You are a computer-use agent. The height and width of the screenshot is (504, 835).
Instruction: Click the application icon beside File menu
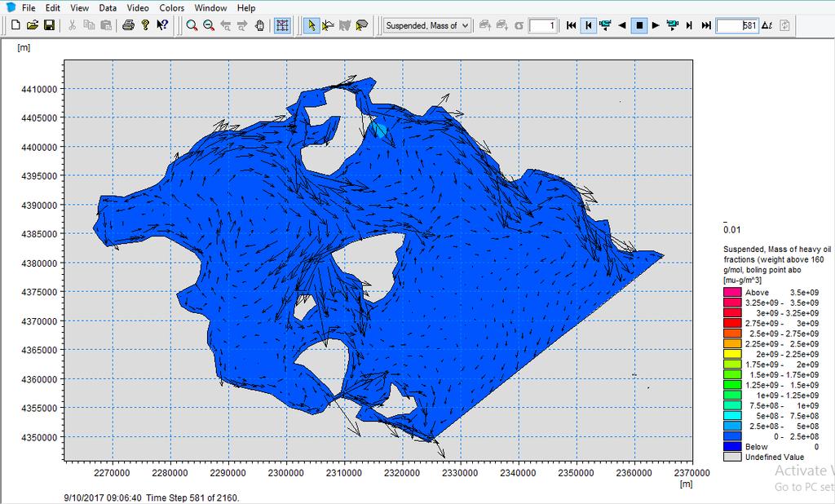[x=11, y=7]
